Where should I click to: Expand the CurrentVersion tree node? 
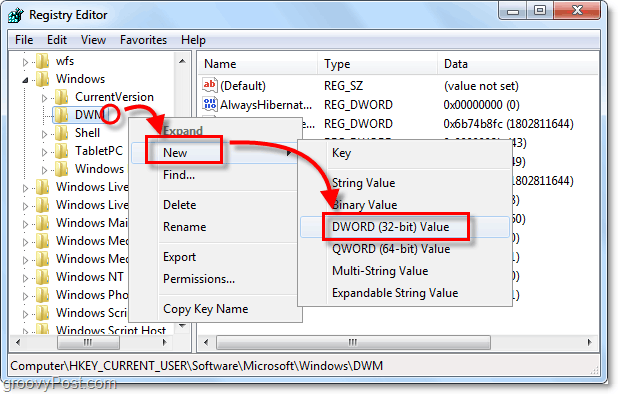[45, 98]
